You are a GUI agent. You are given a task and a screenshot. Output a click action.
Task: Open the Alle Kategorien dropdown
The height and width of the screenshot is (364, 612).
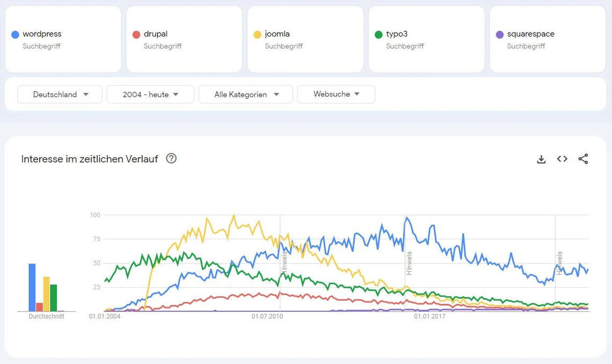(245, 94)
